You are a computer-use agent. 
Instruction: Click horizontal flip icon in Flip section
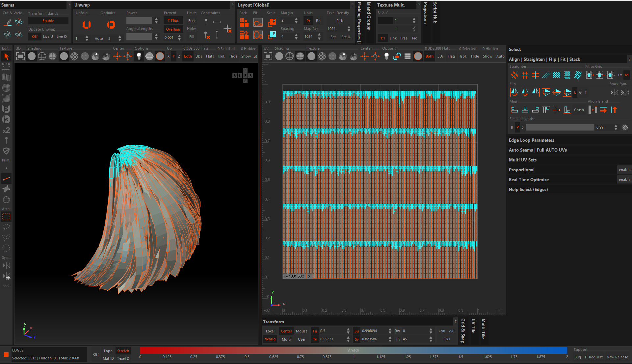click(x=514, y=92)
